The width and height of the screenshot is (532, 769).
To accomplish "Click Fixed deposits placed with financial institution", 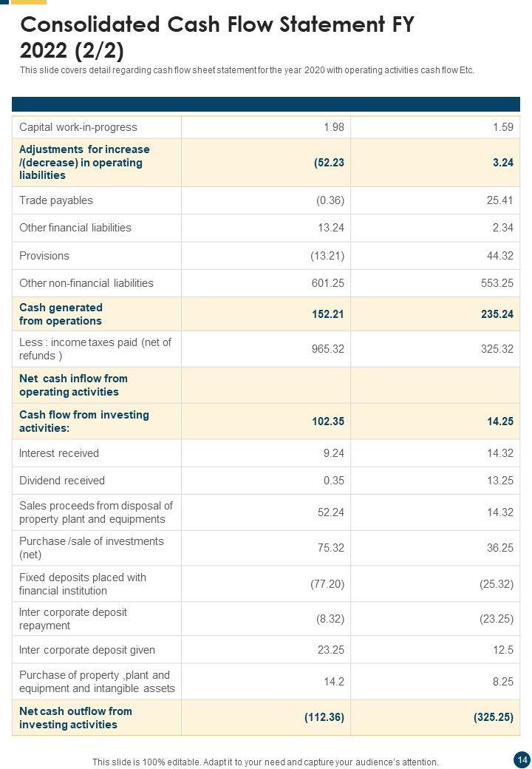I will [83, 584].
